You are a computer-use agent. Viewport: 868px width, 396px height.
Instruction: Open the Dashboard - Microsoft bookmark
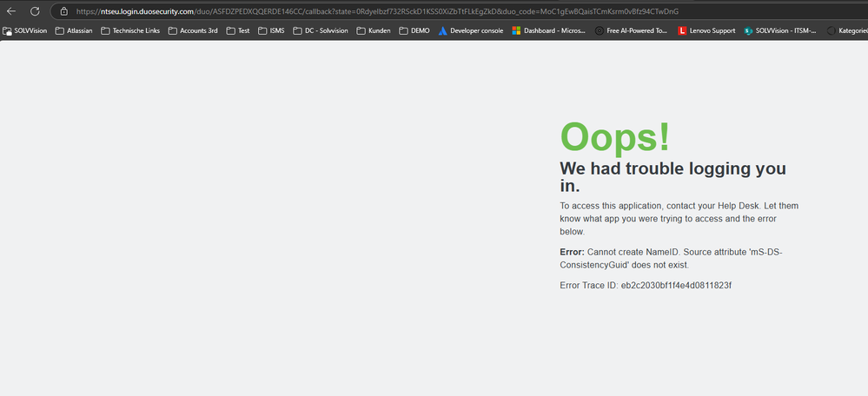pos(548,31)
